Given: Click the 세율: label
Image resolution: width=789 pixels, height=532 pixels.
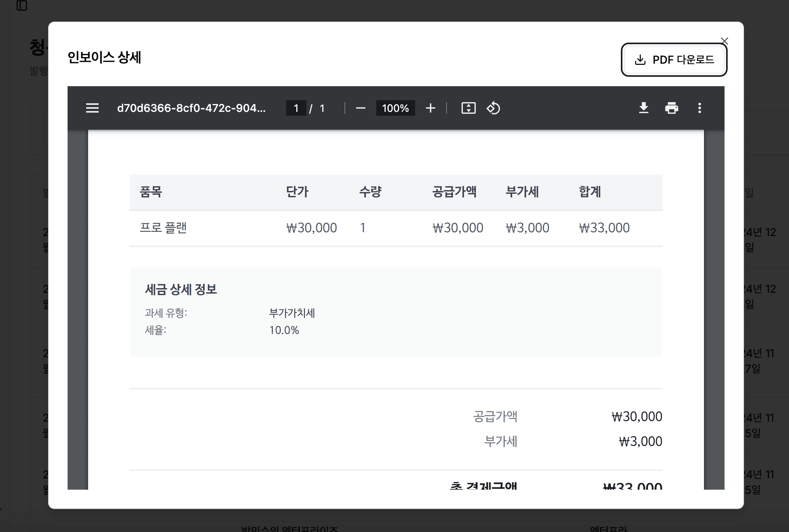Looking at the screenshot, I should [x=155, y=330].
